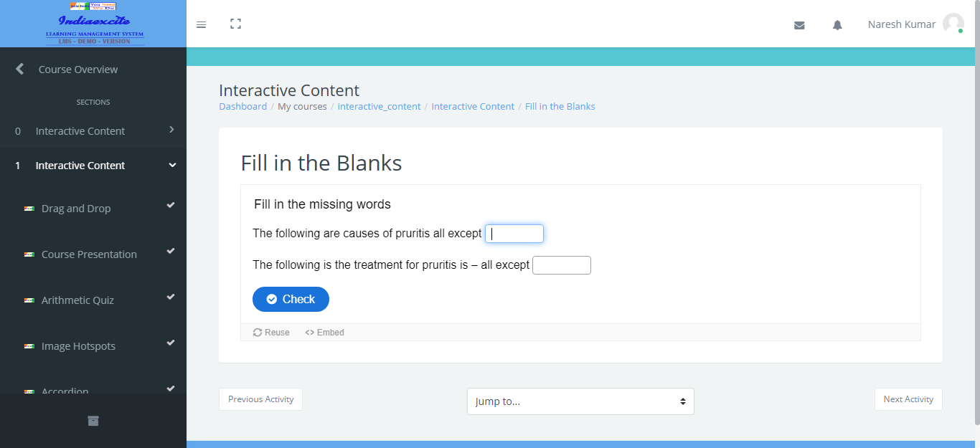Click the archive box icon in sidebar footer
Screen dimensions: 980x448
pyautogui.click(x=93, y=421)
